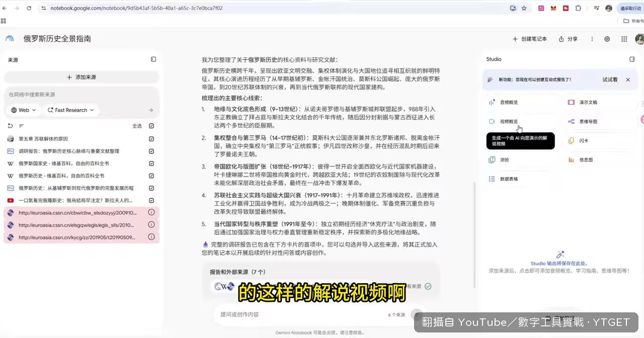Image resolution: width=644 pixels, height=338 pixels.
Task: Bookmark this page with star icon
Action: (524, 8)
